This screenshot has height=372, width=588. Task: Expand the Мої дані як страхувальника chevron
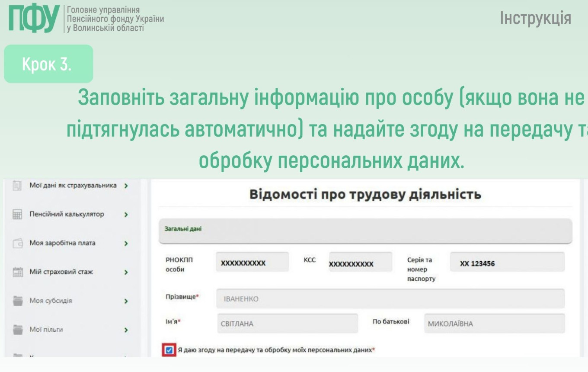coord(126,186)
